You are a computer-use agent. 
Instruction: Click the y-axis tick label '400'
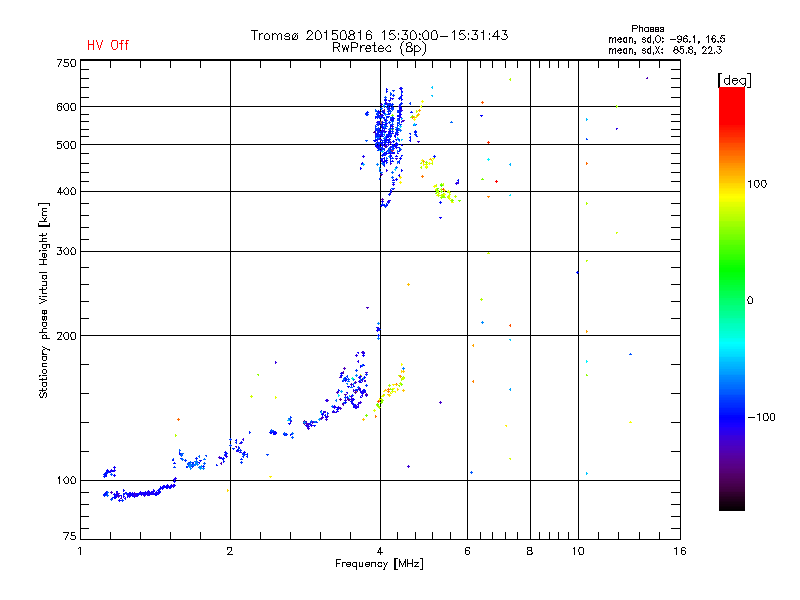[x=66, y=191]
